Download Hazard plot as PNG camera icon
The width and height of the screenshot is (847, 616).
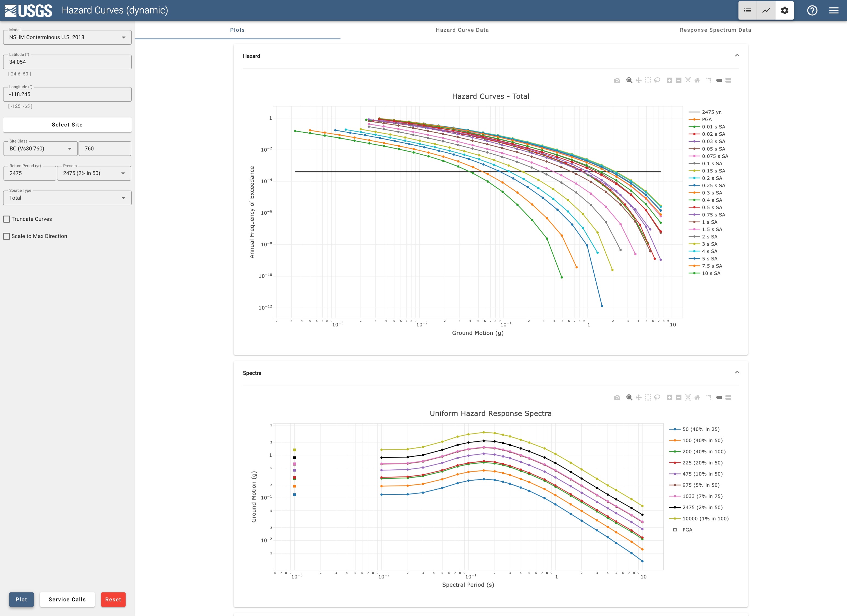(617, 80)
